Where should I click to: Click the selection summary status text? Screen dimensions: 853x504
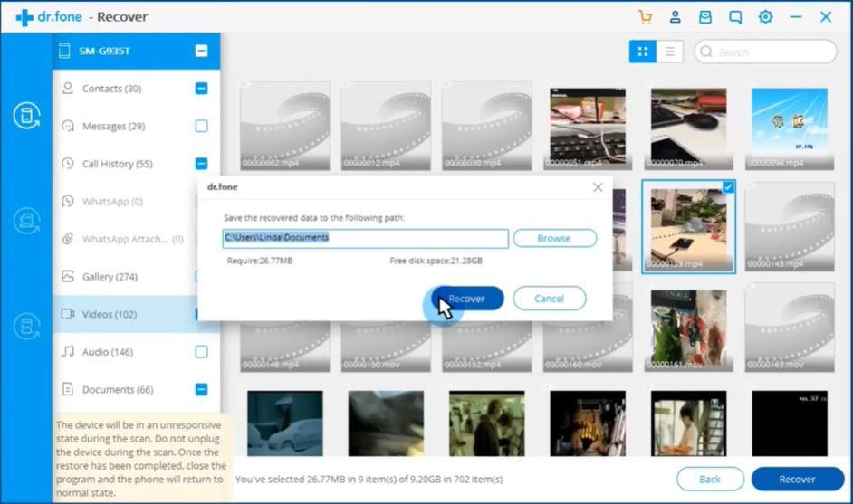(x=369, y=479)
